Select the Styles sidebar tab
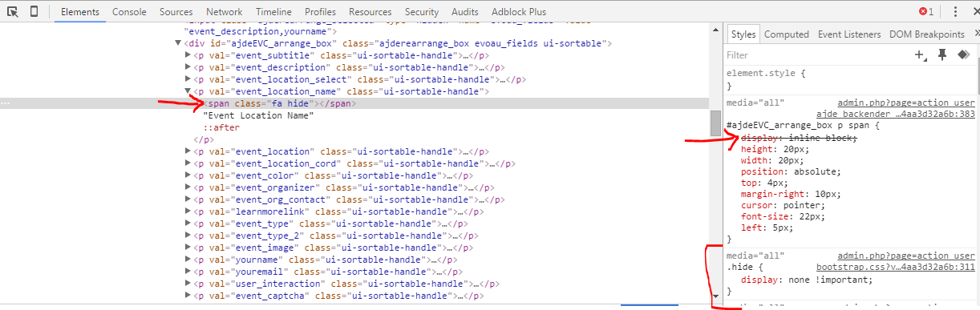 click(x=743, y=34)
